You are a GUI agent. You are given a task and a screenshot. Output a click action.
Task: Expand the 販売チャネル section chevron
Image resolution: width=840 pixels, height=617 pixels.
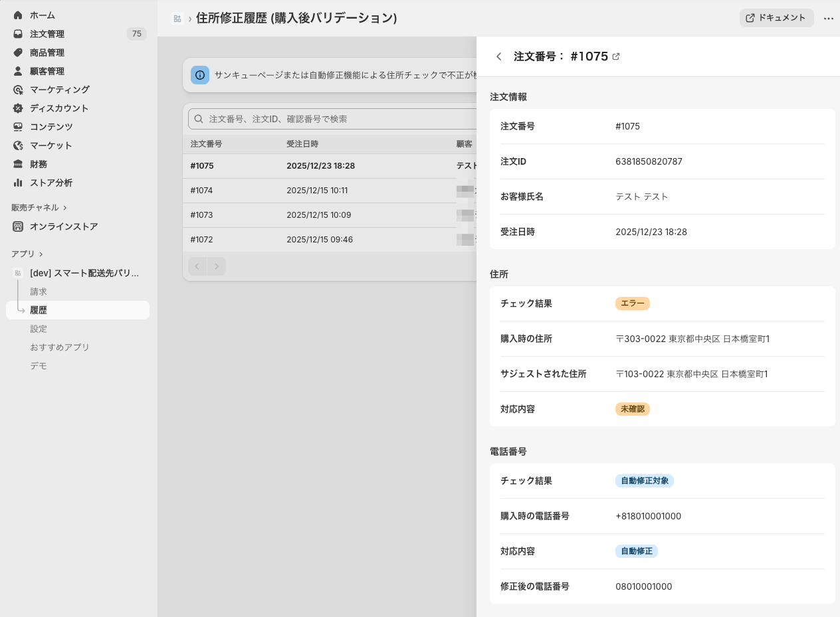(65, 208)
